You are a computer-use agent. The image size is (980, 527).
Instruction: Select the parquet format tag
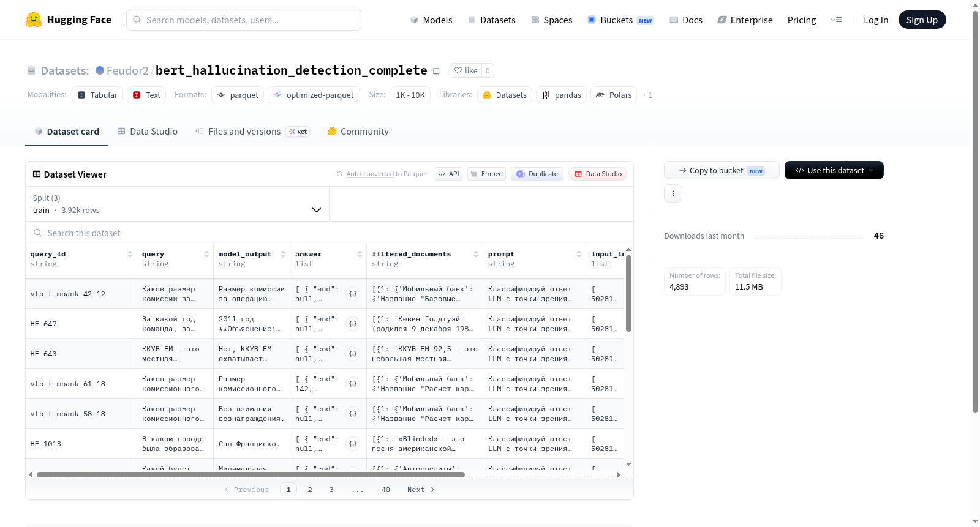[x=238, y=95]
